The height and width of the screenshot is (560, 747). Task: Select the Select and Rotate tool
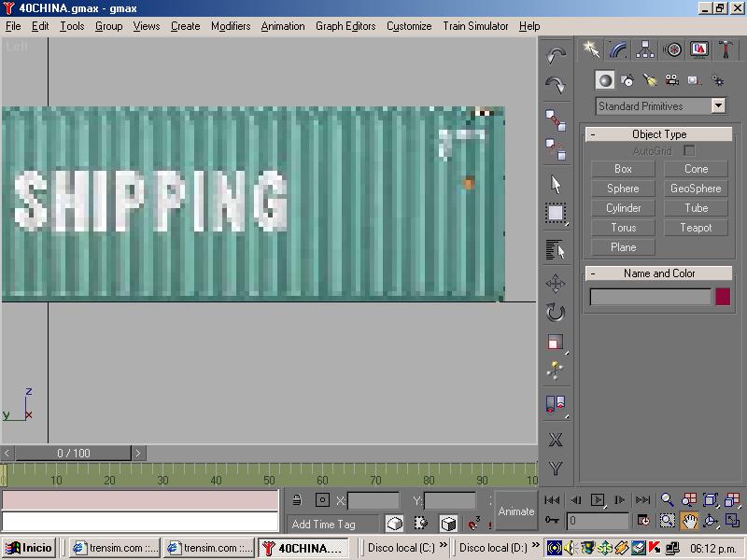pos(556,313)
